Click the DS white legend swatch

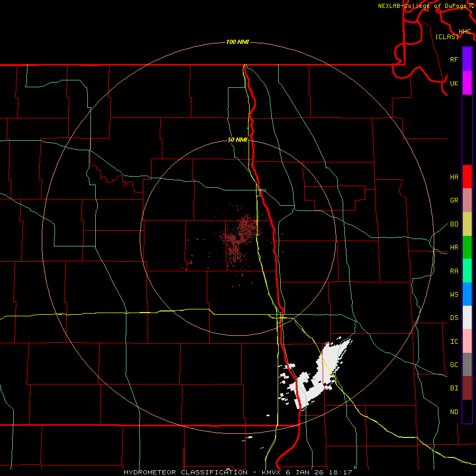[x=467, y=317]
